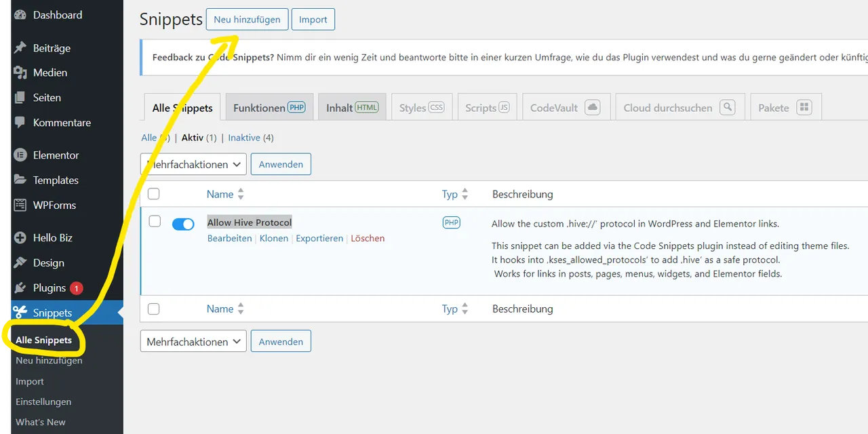Click the Beiträge pin icon
Image resolution: width=868 pixels, height=434 pixels.
(20, 48)
